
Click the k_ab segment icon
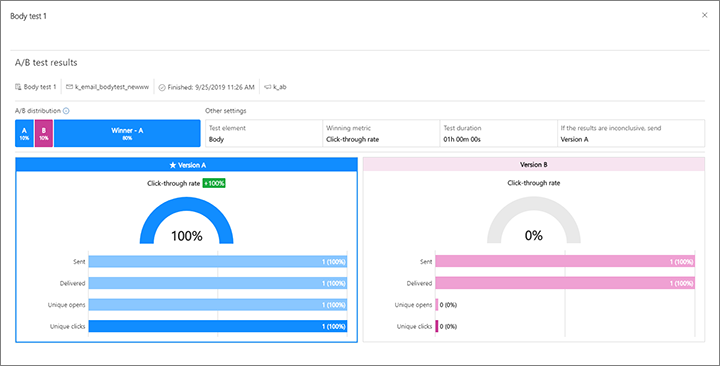268,87
